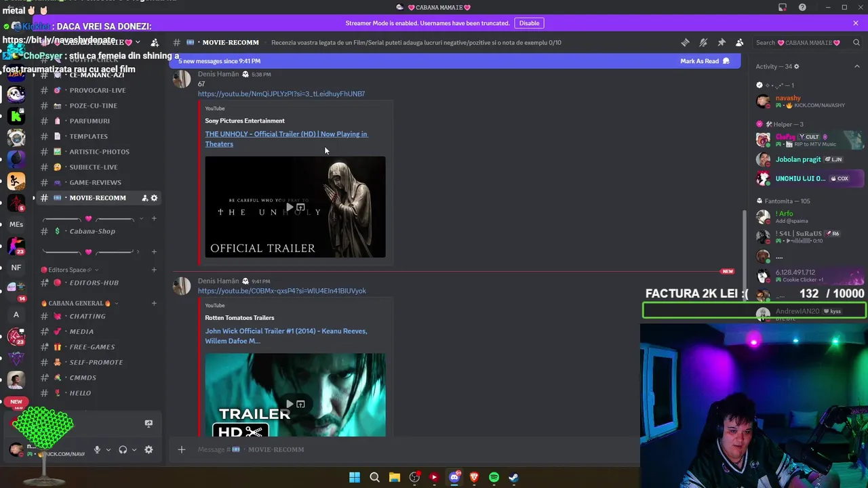
Task: Open the Inbox icon in title bar
Action: [783, 7]
